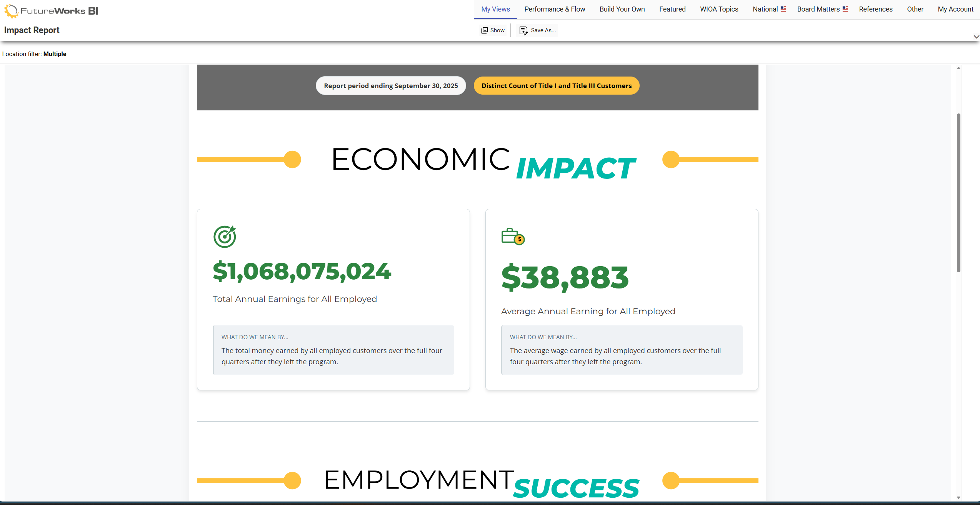Click the flag icon beside Board Matters

pyautogui.click(x=845, y=9)
